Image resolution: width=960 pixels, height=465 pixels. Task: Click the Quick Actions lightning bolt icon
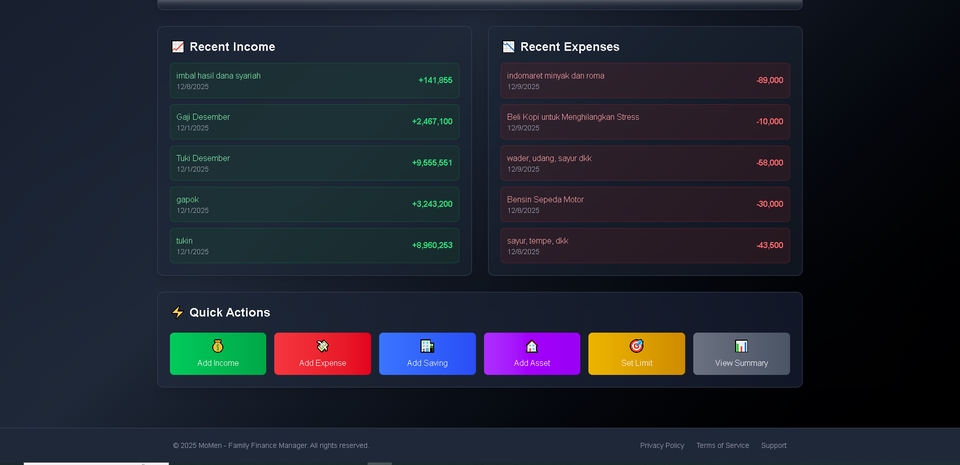click(x=178, y=313)
